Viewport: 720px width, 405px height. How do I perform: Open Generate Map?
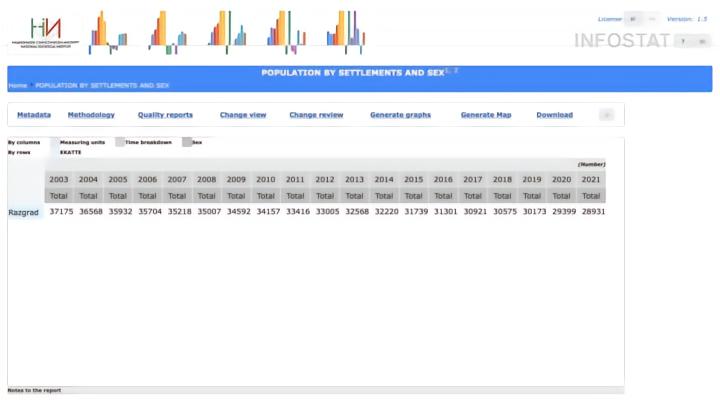click(486, 115)
